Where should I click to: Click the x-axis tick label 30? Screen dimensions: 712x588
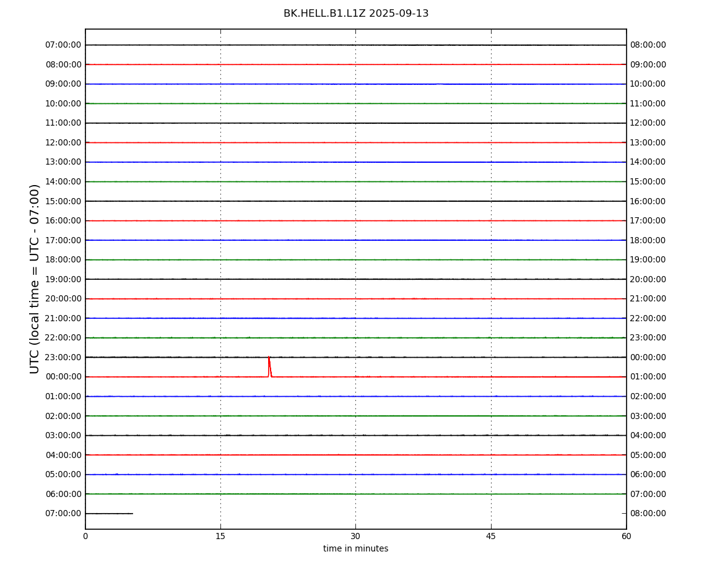point(355,536)
